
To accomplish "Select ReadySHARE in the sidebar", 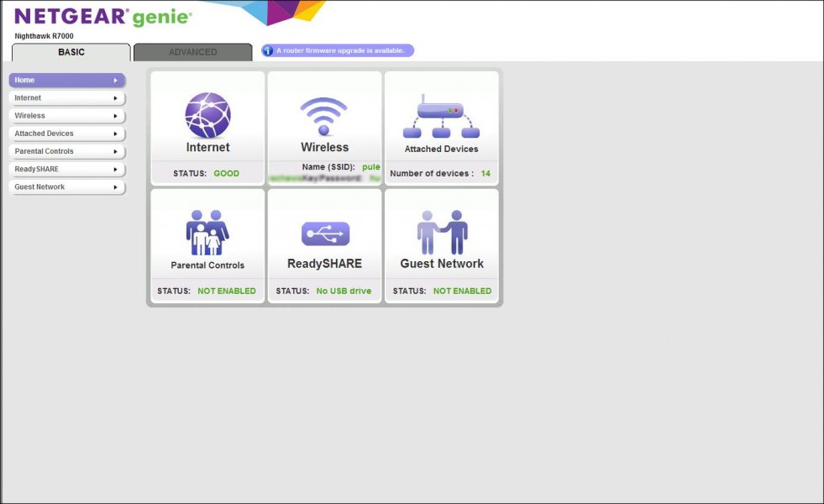I will click(36, 169).
